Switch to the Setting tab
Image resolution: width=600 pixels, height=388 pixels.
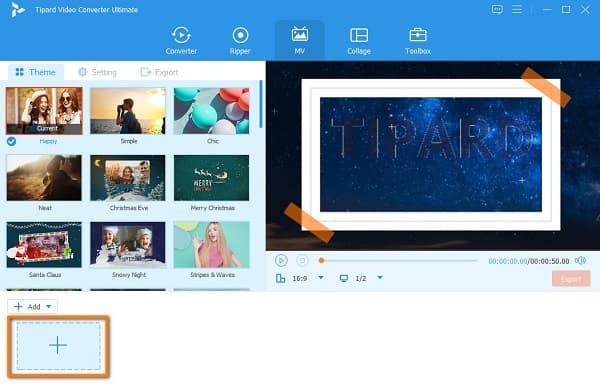98,72
